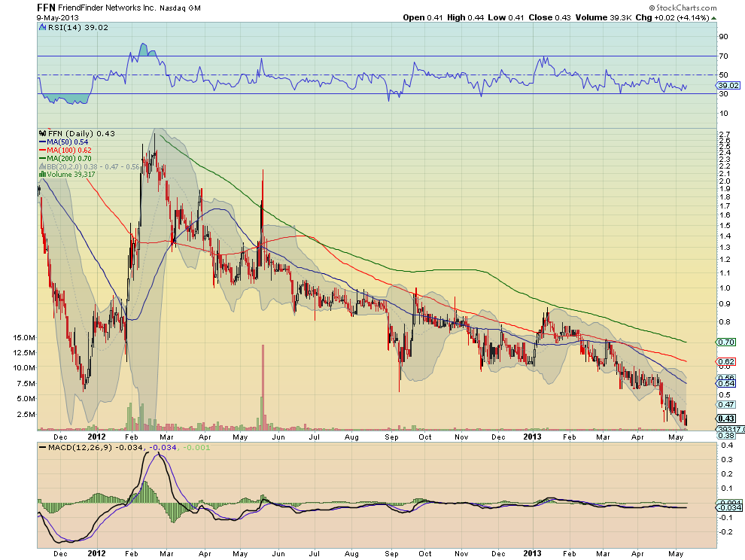Click the Open 0.41 value

(x=422, y=17)
